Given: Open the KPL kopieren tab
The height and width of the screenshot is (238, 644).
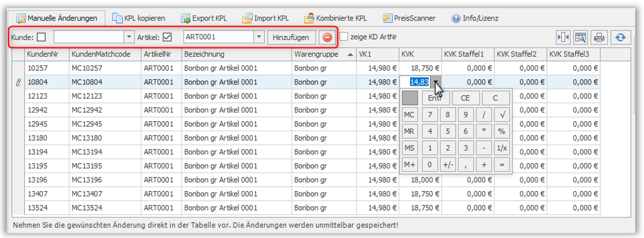Looking at the screenshot, I should coord(139,18).
